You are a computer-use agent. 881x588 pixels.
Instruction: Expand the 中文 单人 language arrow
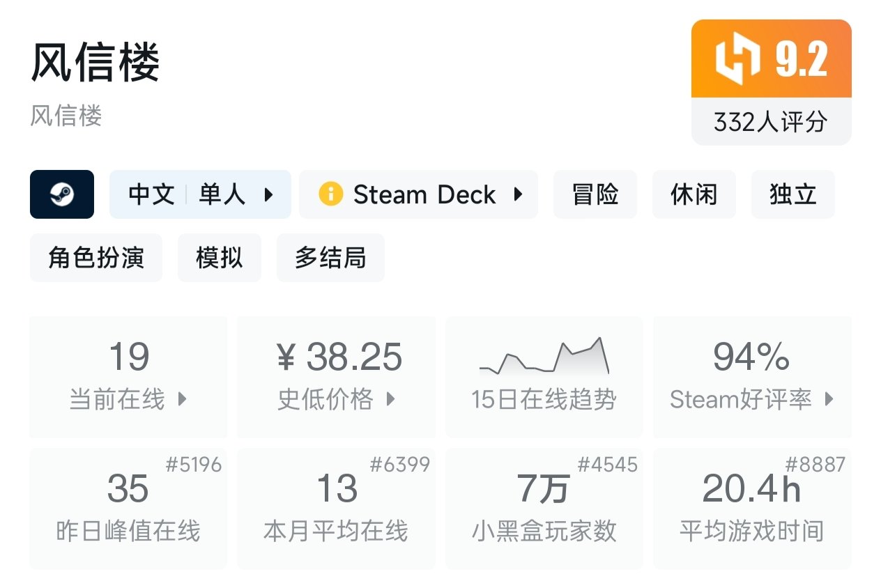coord(268,194)
